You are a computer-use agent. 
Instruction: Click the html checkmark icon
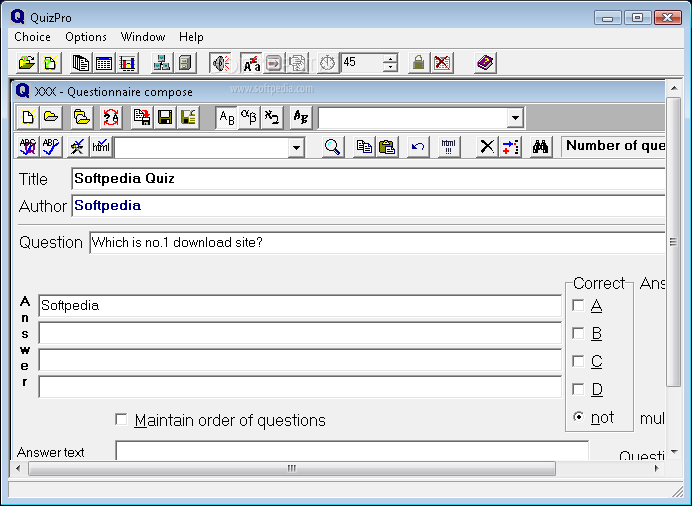[x=101, y=146]
